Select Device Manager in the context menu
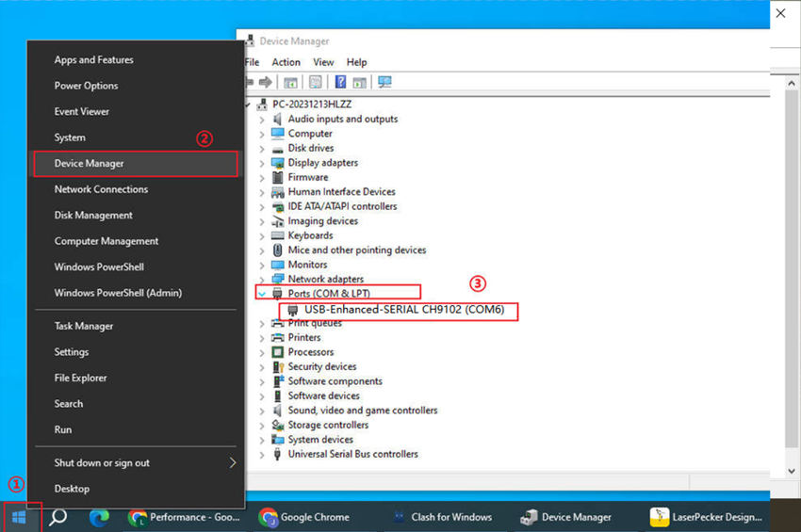Screen dimensions: 801x532 pyautogui.click(x=90, y=164)
